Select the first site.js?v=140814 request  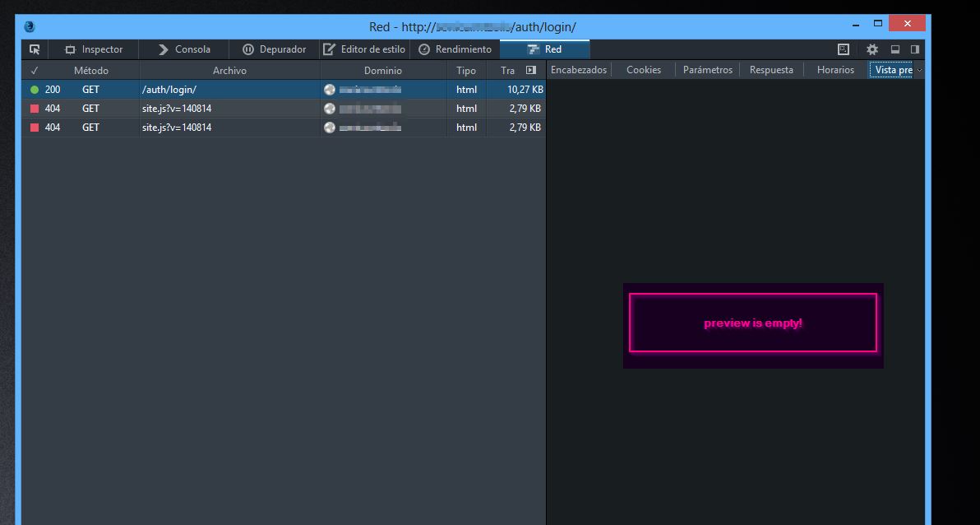(284, 109)
